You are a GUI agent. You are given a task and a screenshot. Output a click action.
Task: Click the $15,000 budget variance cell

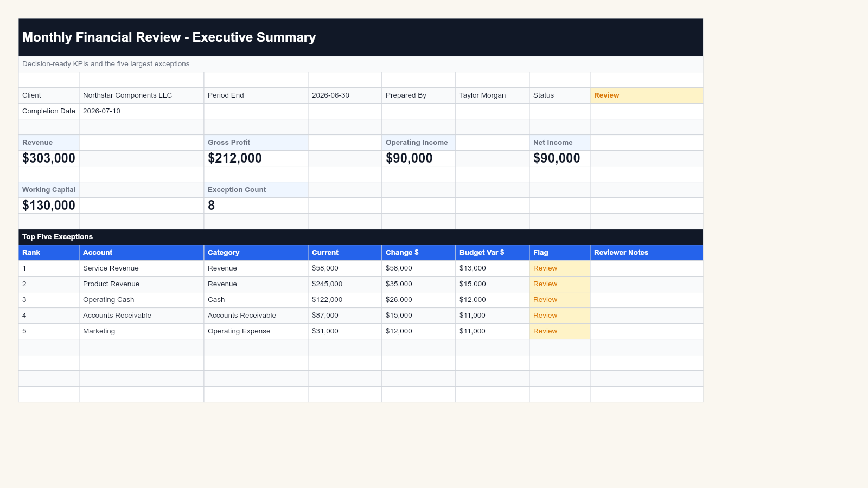(493, 284)
